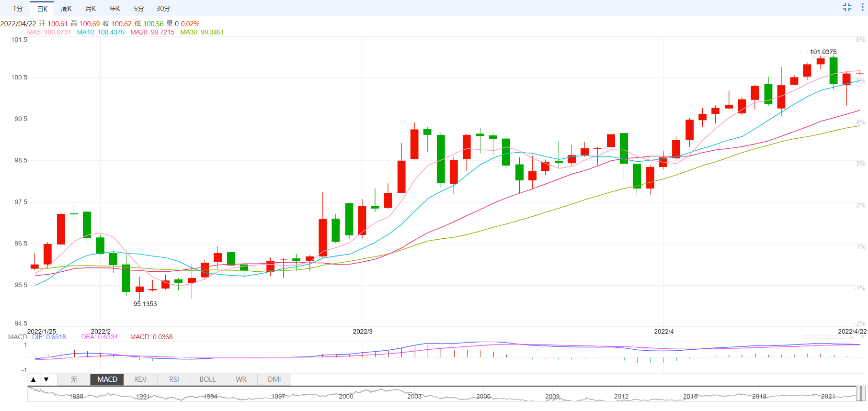Select the 周K weekly candlestick tab
868x411 pixels.
tap(66, 9)
